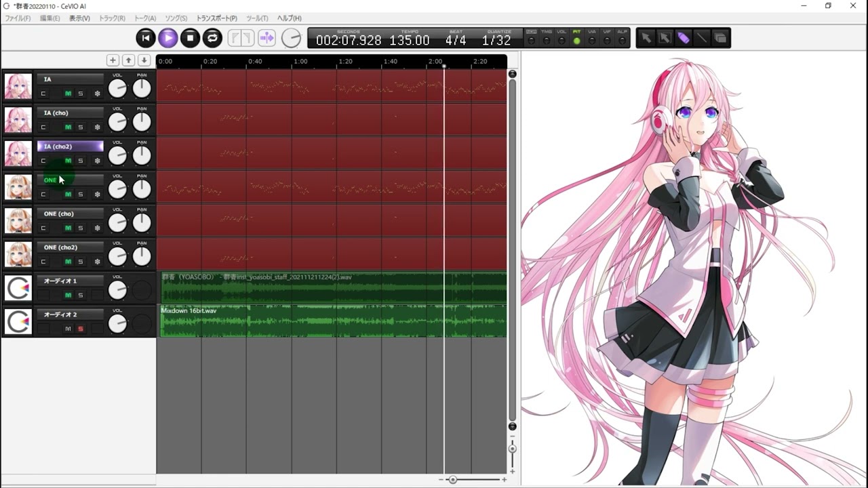Select the range selection arrow tool

[x=665, y=39]
